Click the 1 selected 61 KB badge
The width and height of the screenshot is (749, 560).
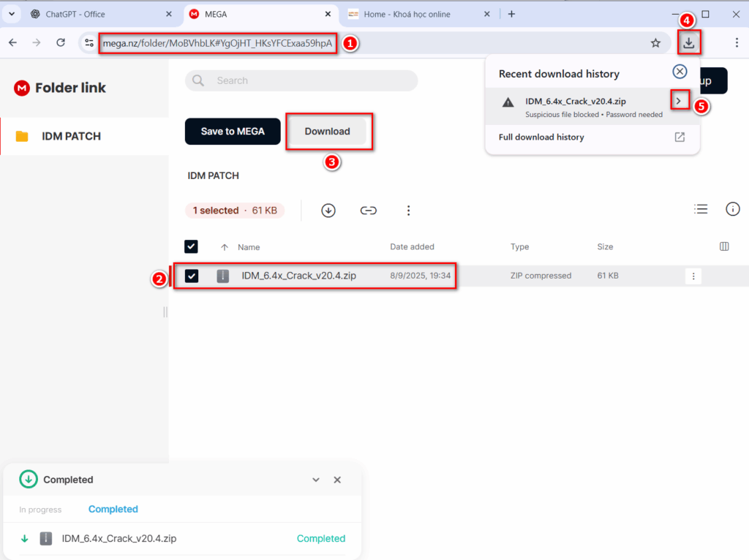click(235, 211)
